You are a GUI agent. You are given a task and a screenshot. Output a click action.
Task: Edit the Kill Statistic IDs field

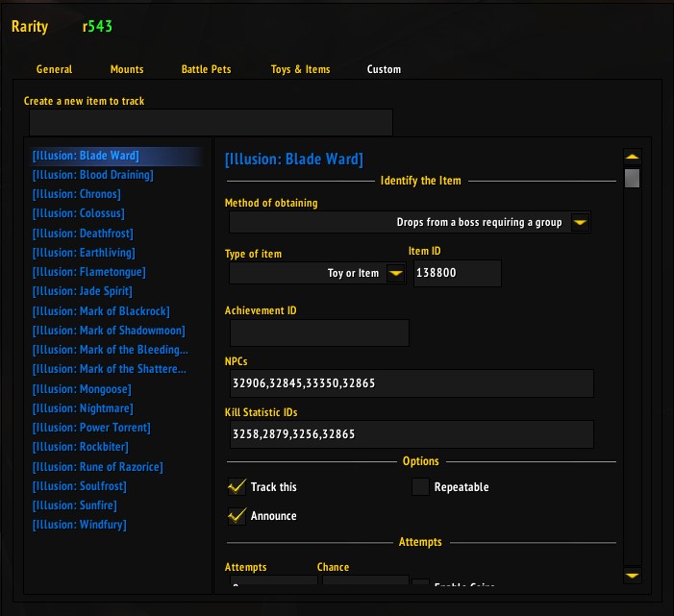click(412, 434)
